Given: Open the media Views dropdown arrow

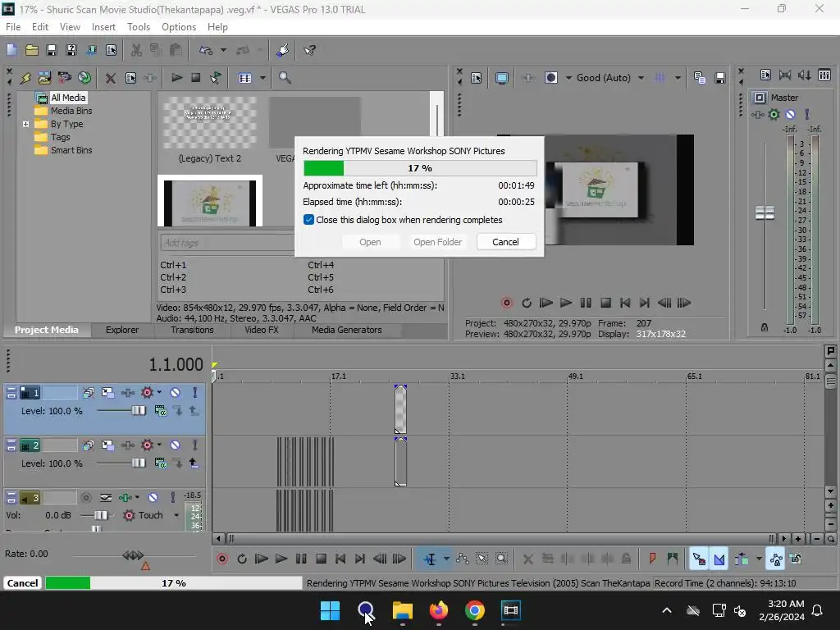Looking at the screenshot, I should 262,78.
